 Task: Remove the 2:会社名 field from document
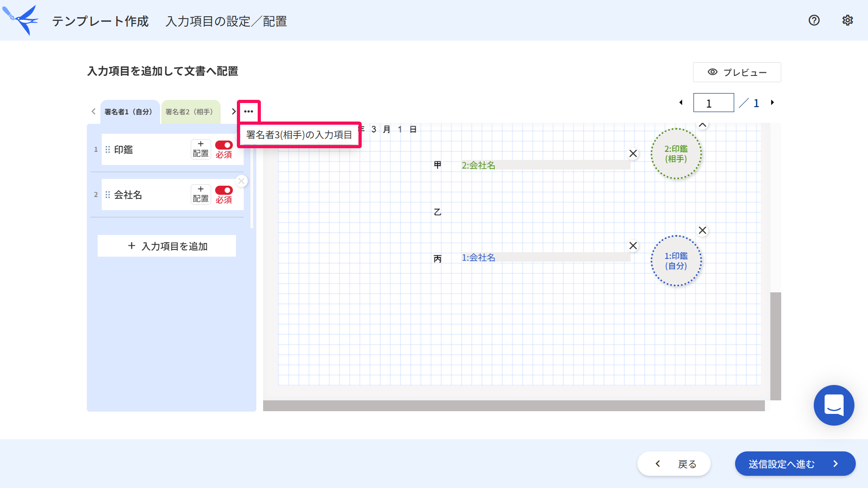633,154
